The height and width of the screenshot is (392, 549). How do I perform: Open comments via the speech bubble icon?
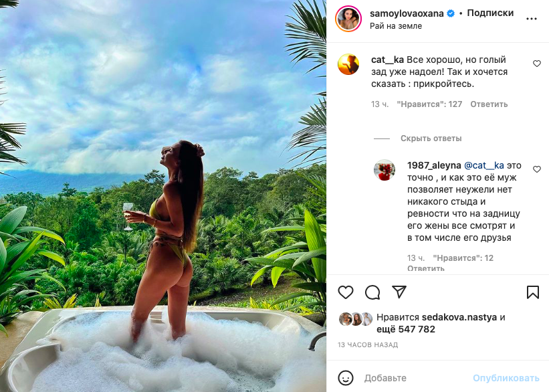point(372,292)
